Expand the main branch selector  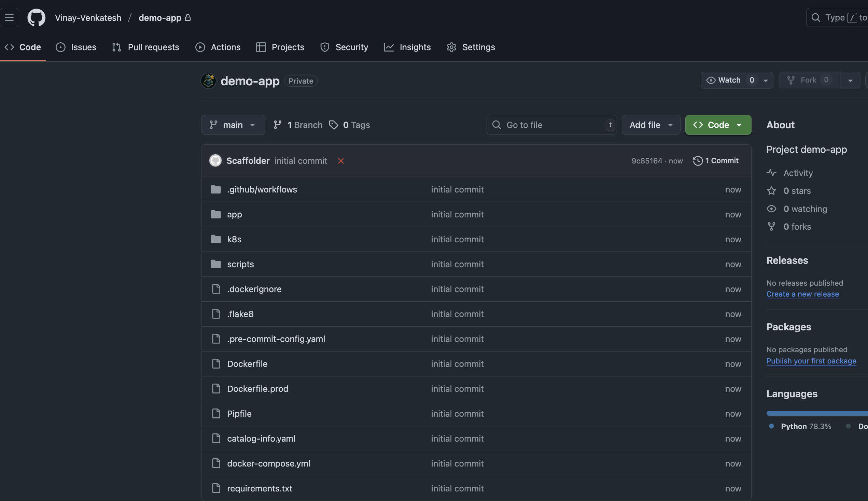pos(233,125)
